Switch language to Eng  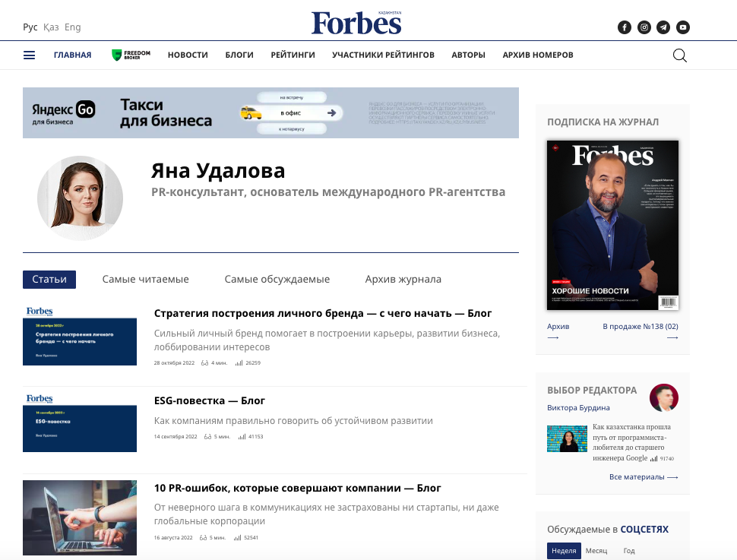click(73, 27)
